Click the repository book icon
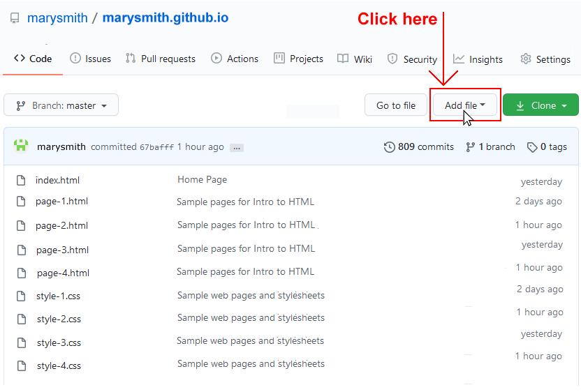This screenshot has height=392, width=581. click(x=15, y=18)
